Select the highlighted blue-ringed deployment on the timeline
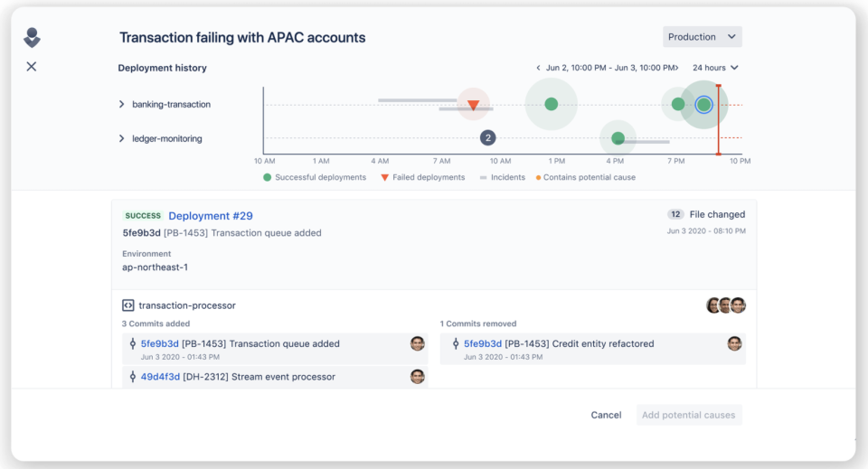 click(x=703, y=105)
